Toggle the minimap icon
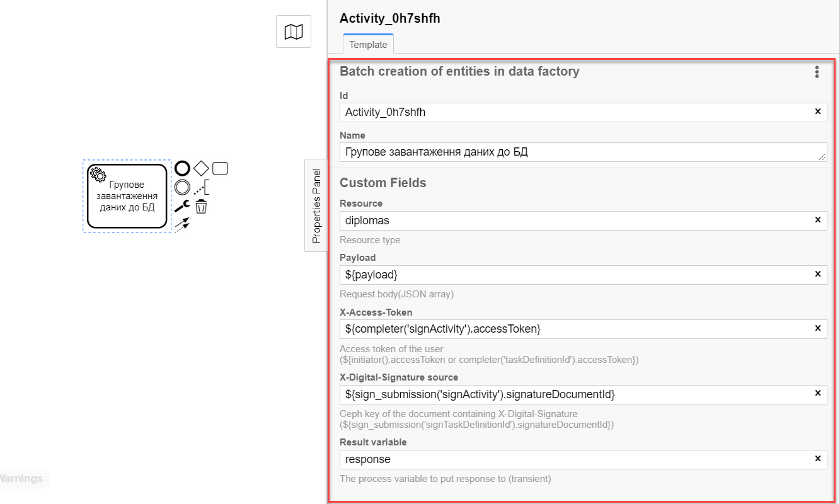Viewport: 840px width, 504px height. pyautogui.click(x=294, y=31)
